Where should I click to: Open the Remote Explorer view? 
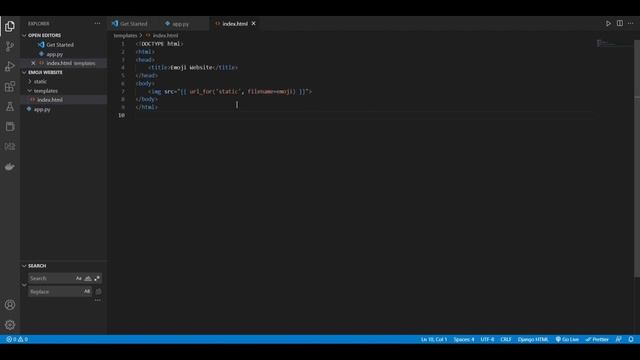(10, 147)
